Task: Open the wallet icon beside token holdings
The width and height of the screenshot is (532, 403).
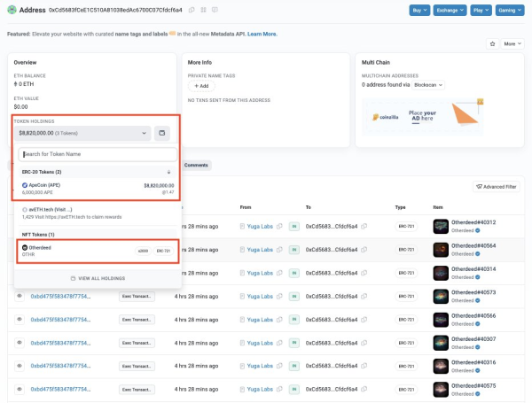Action: click(162, 133)
